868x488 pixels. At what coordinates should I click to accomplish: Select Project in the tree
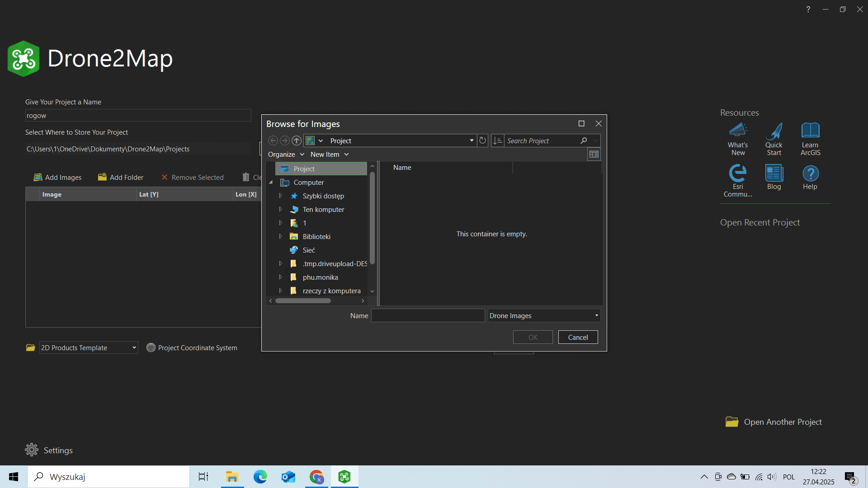pyautogui.click(x=321, y=169)
